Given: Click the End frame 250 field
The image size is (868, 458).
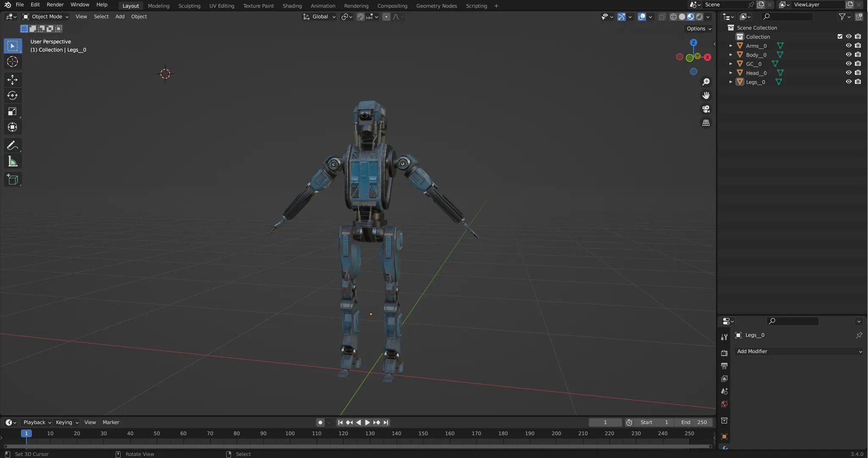Looking at the screenshot, I should 694,422.
